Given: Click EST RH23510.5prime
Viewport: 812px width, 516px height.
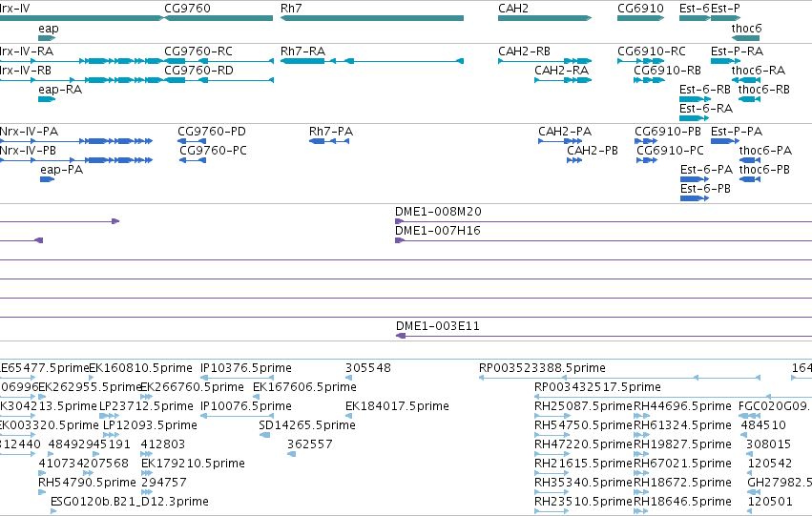Looking at the screenshot, I should coord(552,512).
